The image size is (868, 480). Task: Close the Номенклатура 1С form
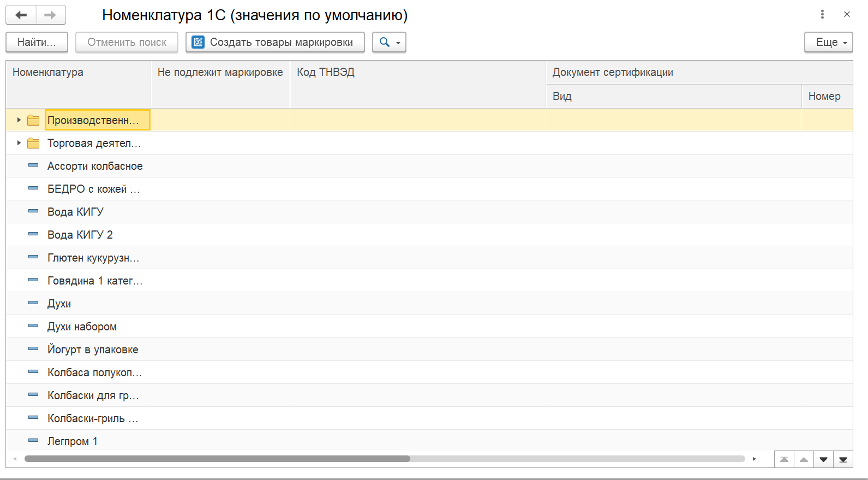coord(847,15)
